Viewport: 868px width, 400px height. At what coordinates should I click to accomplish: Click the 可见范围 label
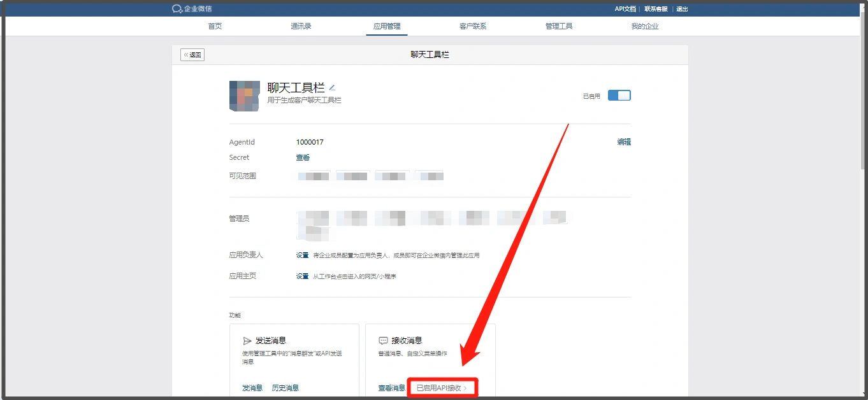tap(243, 176)
